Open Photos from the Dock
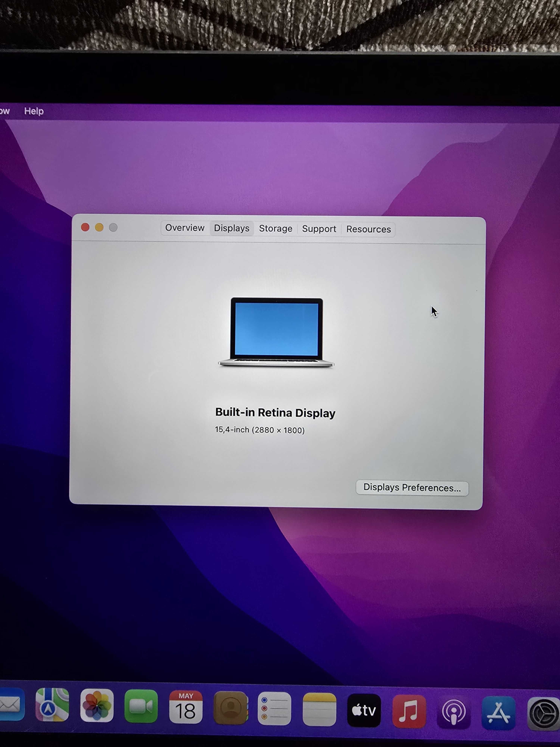Image resolution: width=560 pixels, height=747 pixels. coord(97,706)
